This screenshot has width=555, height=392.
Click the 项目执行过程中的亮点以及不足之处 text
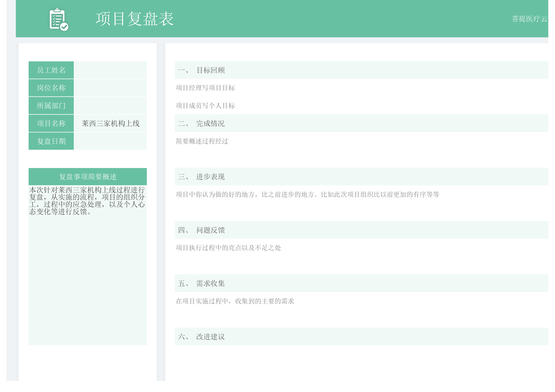point(228,248)
